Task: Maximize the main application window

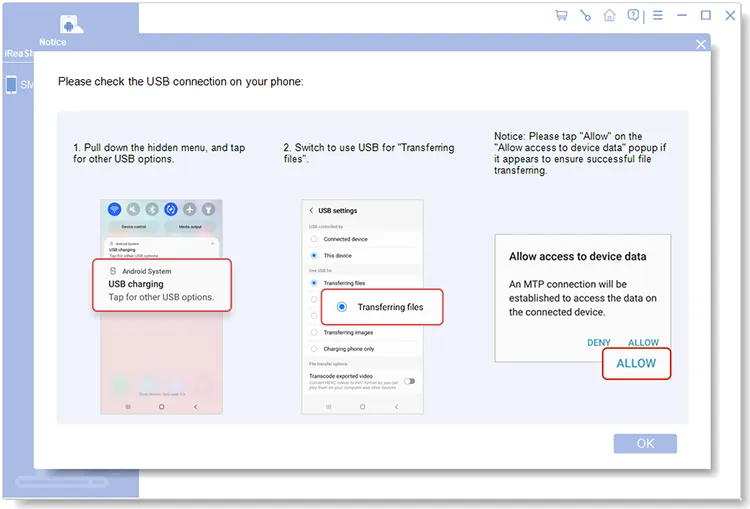Action: click(706, 15)
